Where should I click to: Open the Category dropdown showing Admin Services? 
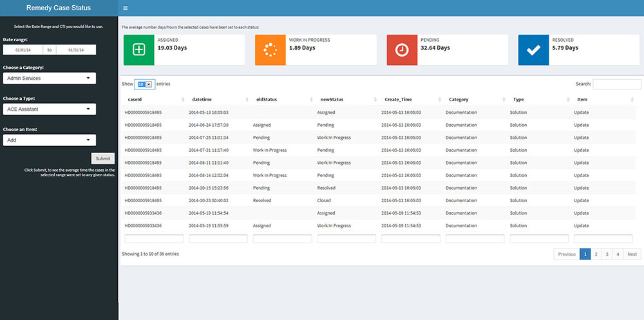(x=50, y=78)
